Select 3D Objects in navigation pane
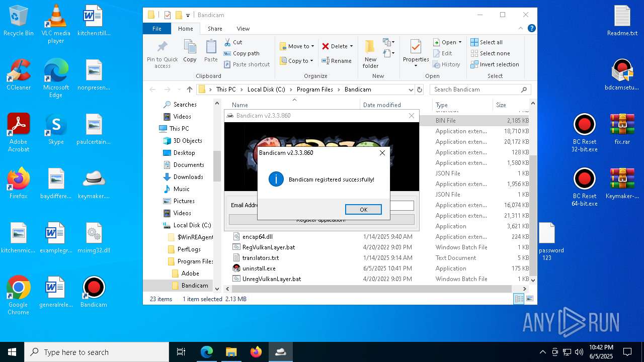644x362 pixels. click(188, 141)
